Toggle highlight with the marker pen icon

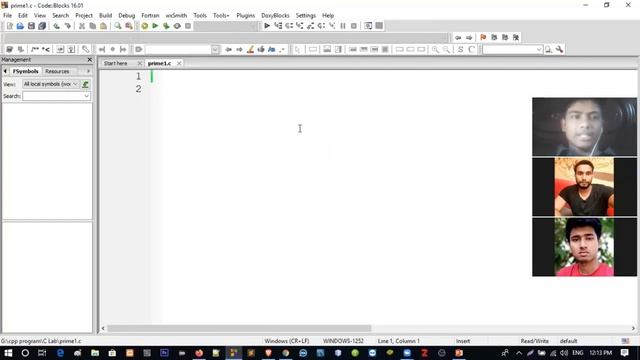point(251,49)
